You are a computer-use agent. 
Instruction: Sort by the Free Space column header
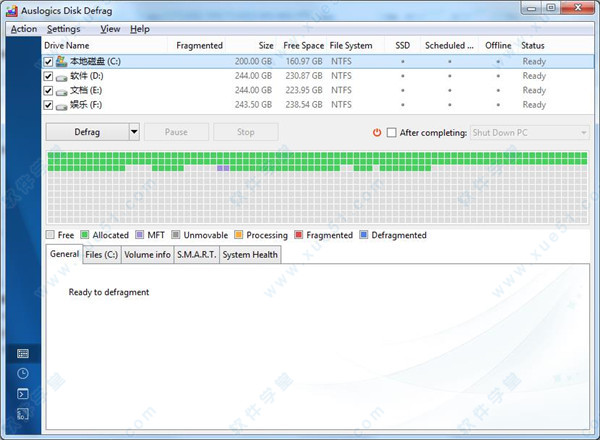[302, 46]
